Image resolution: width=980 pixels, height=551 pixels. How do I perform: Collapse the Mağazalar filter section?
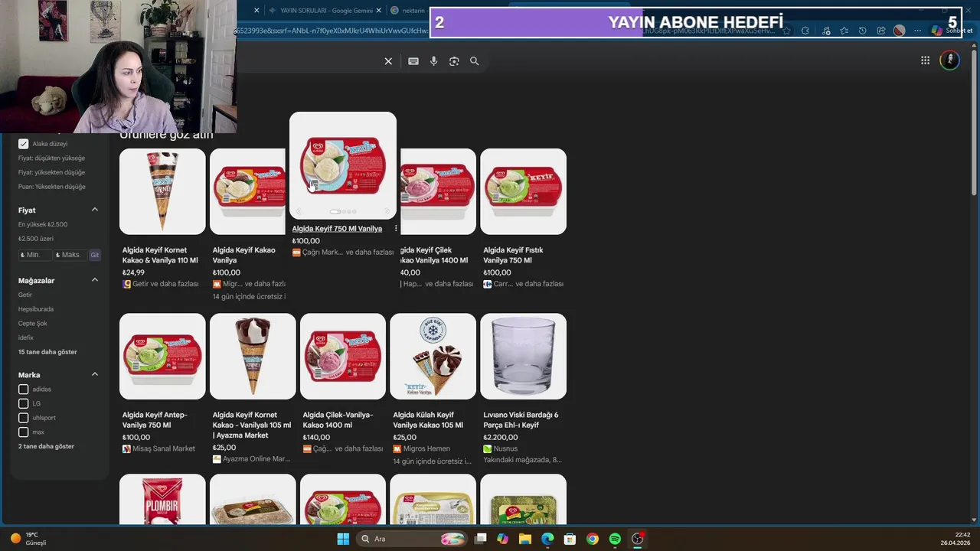(x=95, y=280)
